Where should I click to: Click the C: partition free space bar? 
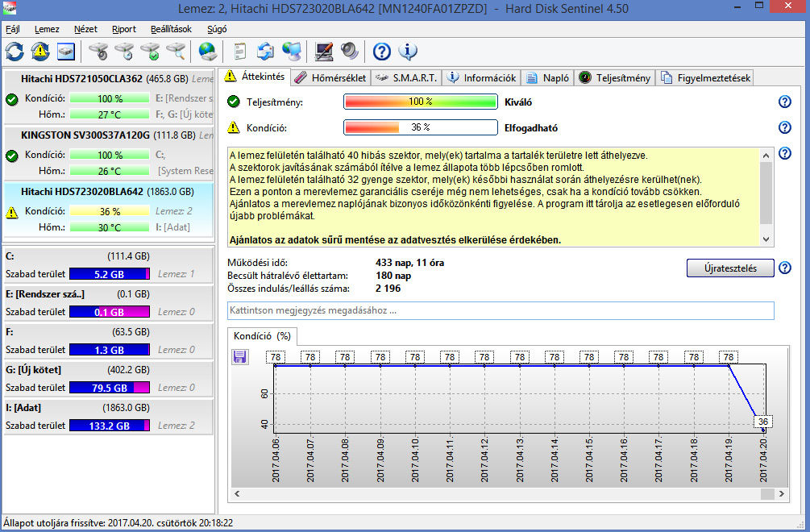pyautogui.click(x=110, y=274)
